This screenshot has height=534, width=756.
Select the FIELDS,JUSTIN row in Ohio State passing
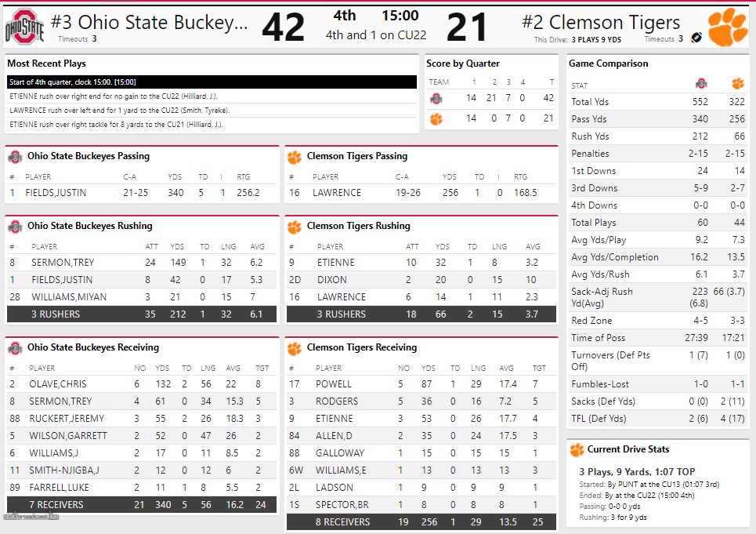141,192
